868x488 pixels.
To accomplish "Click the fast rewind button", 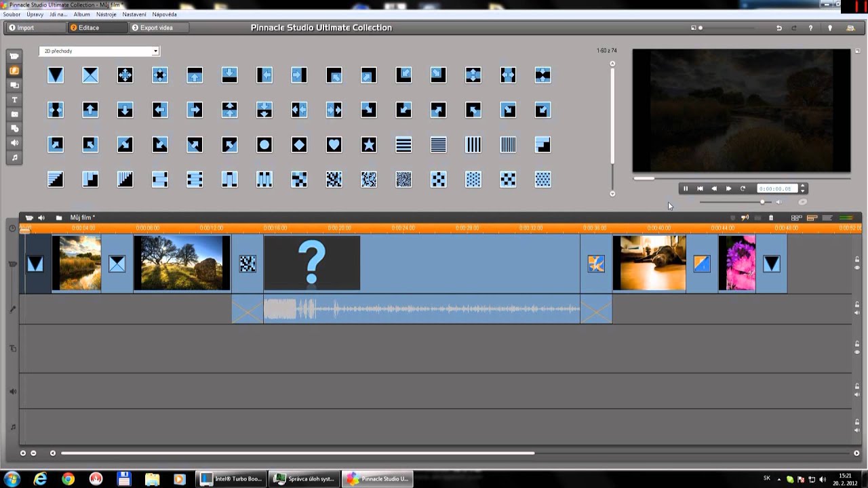I will click(714, 188).
